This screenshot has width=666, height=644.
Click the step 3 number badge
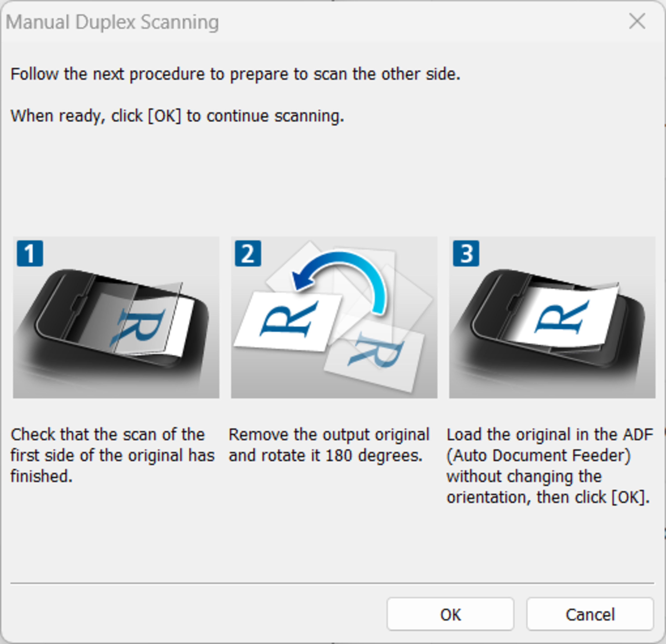[x=466, y=253]
